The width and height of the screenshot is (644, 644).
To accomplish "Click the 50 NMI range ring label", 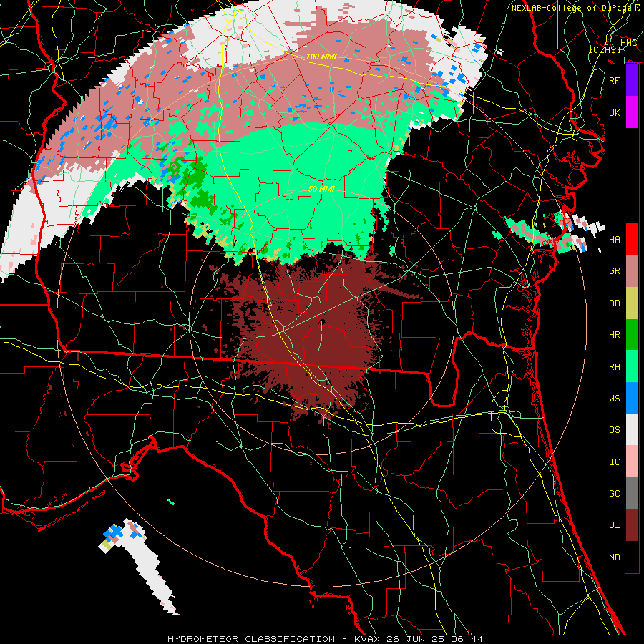I will [x=321, y=189].
